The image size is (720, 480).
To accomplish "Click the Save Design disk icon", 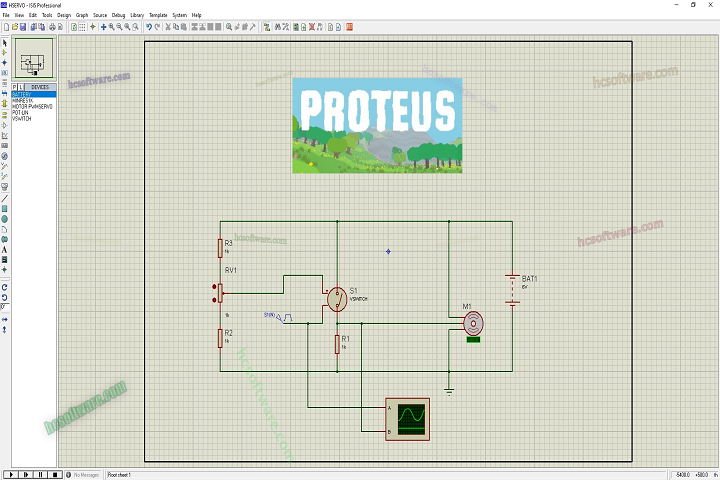I will 22,27.
